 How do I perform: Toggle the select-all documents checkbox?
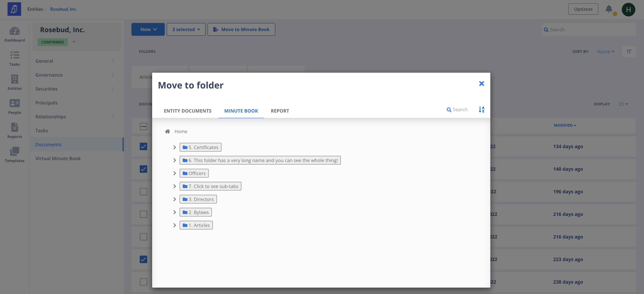point(143,126)
